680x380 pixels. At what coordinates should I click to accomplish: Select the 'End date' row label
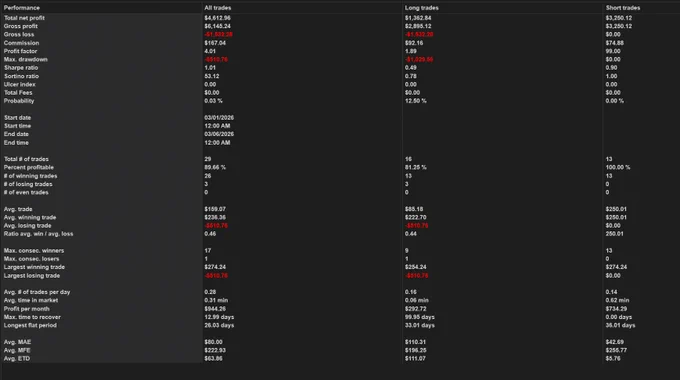pos(16,134)
